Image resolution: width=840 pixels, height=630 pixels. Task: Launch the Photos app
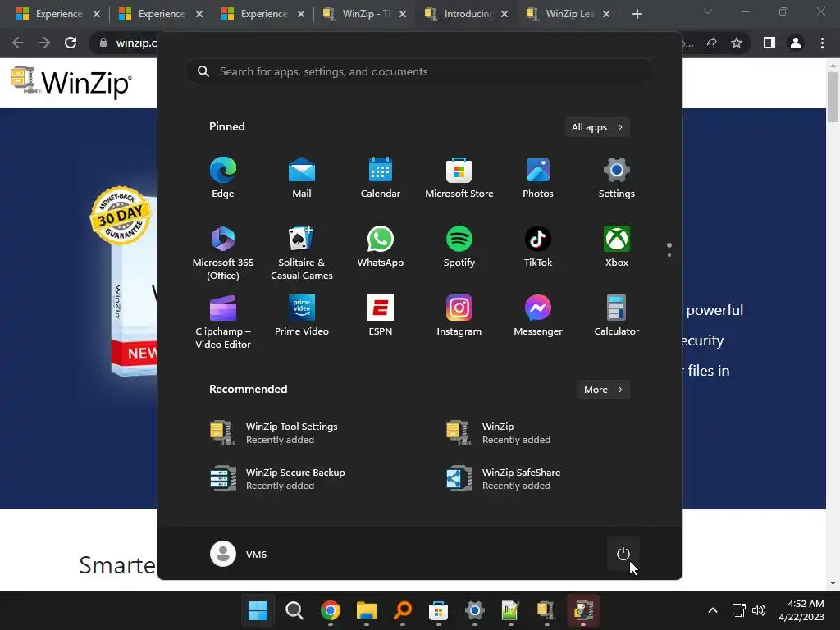[x=538, y=178]
